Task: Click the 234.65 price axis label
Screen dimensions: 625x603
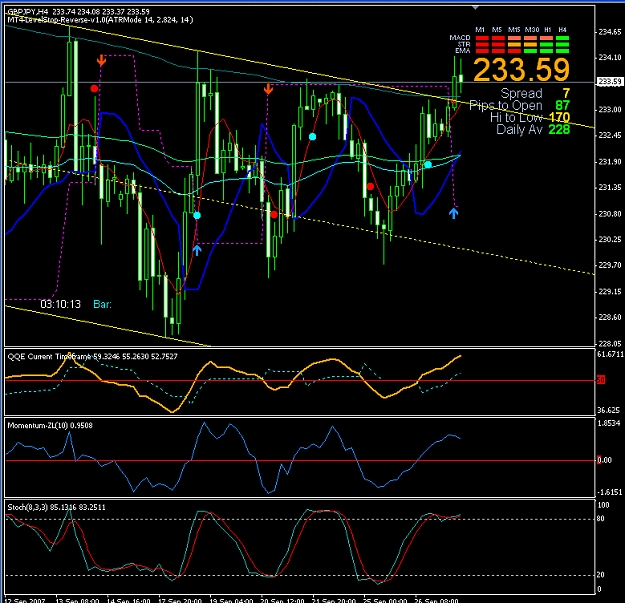Action: coord(609,32)
